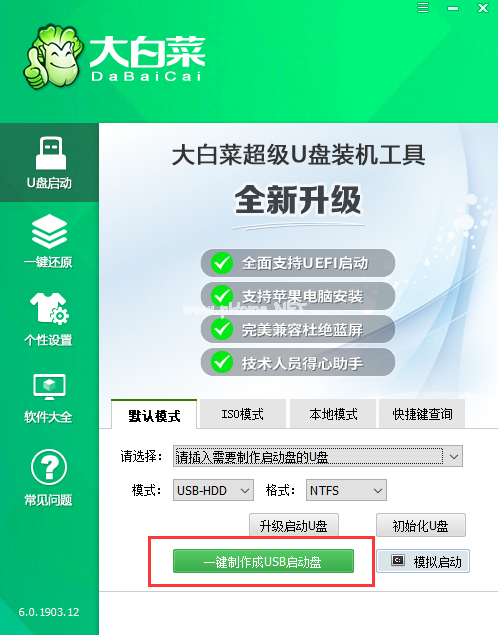Open the hamburger menu in title bar
Image resolution: width=498 pixels, height=635 pixels.
pyautogui.click(x=423, y=8)
